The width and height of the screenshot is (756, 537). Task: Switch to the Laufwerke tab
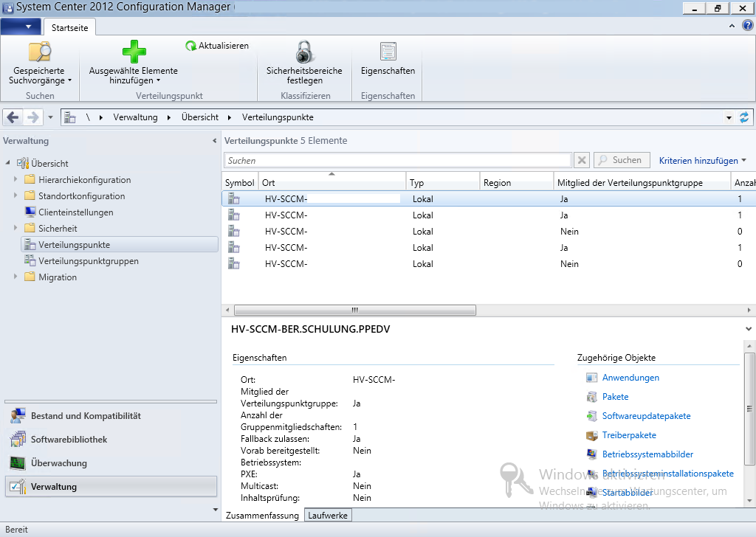[x=328, y=516]
